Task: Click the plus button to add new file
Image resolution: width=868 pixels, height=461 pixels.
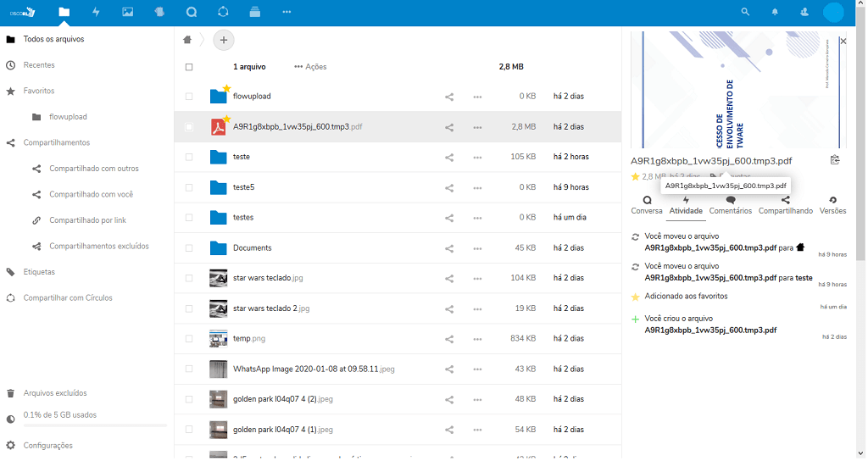Action: (x=224, y=40)
